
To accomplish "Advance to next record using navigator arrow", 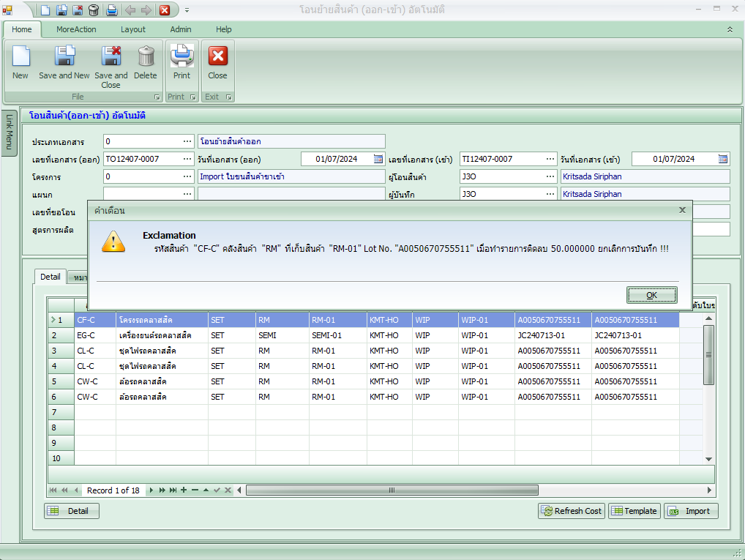I will (x=151, y=490).
